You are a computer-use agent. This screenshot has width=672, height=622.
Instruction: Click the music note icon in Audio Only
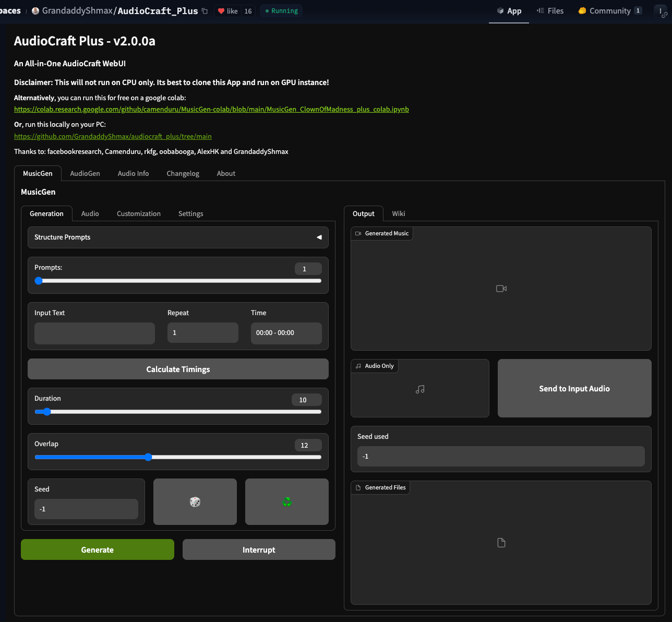420,389
